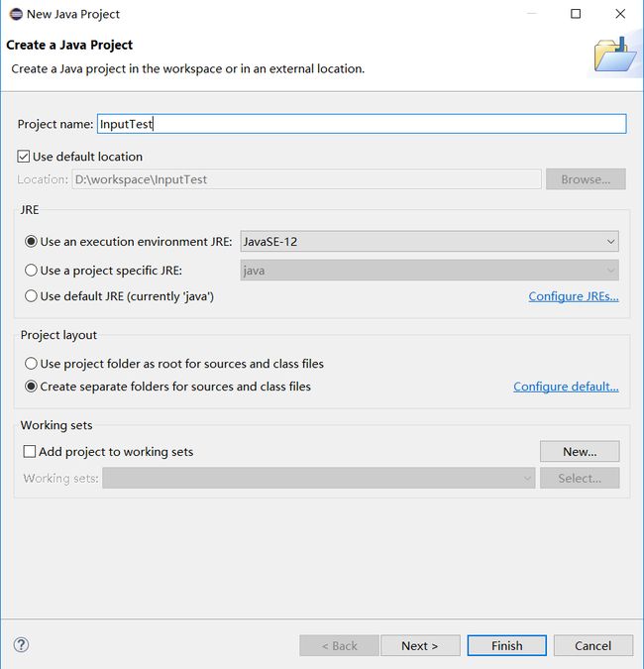The width and height of the screenshot is (644, 669).
Task: Open the JavaSE-12 execution environment dropdown
Action: tap(429, 242)
